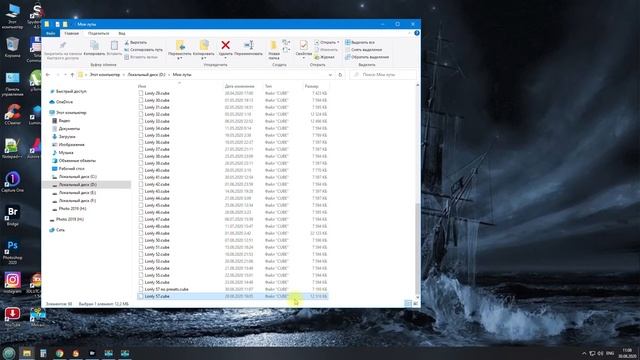The image size is (640, 360).
Task: Click History (Журнал) in the ribbon
Action: [x=324, y=57]
